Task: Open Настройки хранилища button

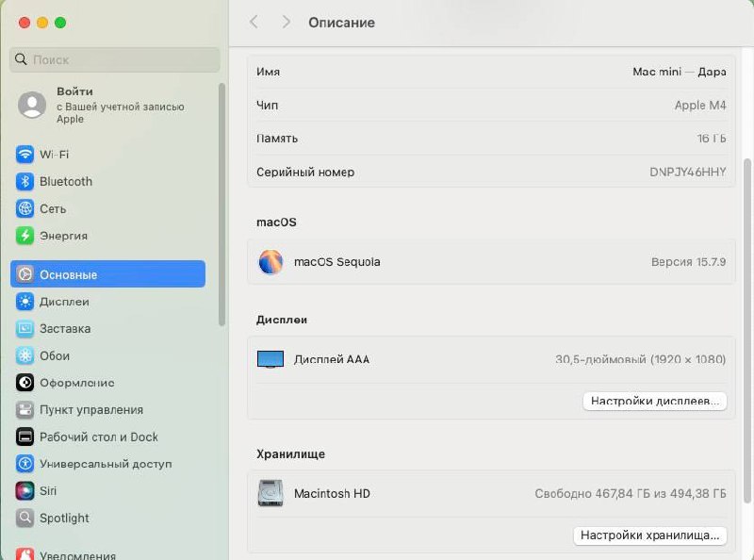Action: click(649, 535)
